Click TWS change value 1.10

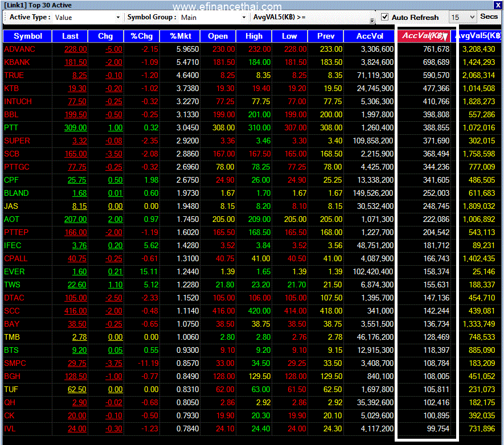click(x=116, y=285)
